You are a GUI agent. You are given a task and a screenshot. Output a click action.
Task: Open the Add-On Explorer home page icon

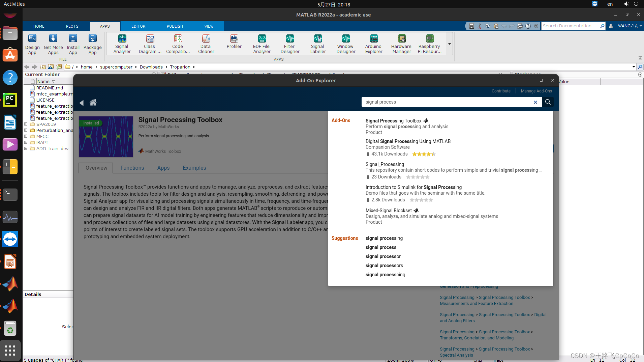click(x=93, y=102)
